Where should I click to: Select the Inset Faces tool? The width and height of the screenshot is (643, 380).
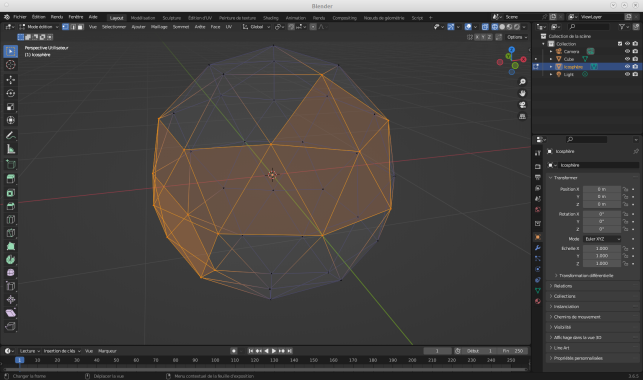[11, 192]
